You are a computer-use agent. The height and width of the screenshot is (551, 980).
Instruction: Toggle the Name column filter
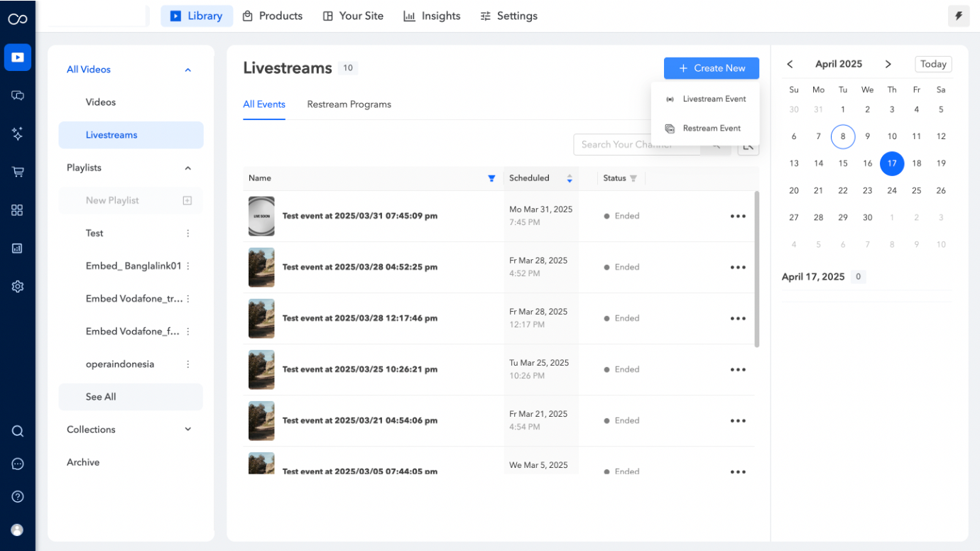point(491,178)
